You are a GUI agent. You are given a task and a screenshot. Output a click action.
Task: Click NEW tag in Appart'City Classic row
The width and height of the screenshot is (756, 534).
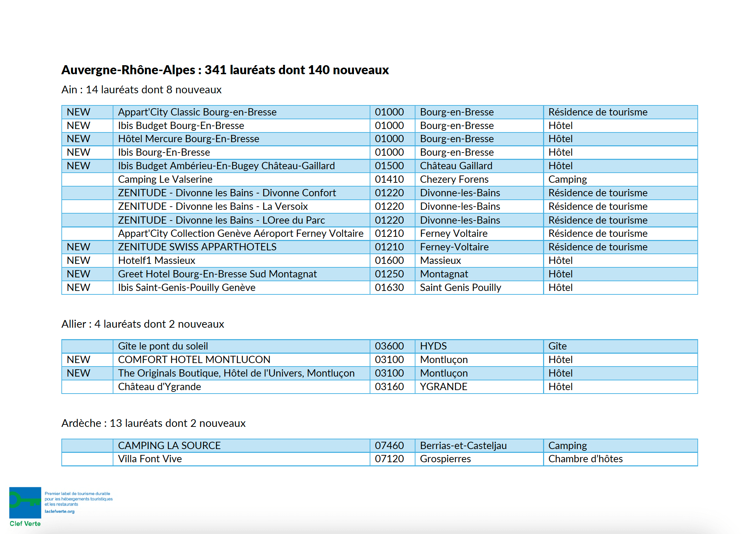[x=79, y=112]
